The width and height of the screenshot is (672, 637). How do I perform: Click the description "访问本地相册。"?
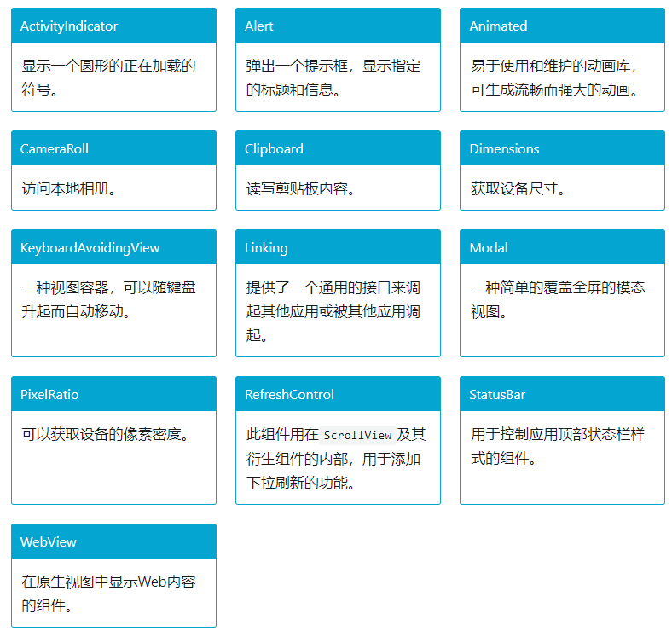click(69, 188)
